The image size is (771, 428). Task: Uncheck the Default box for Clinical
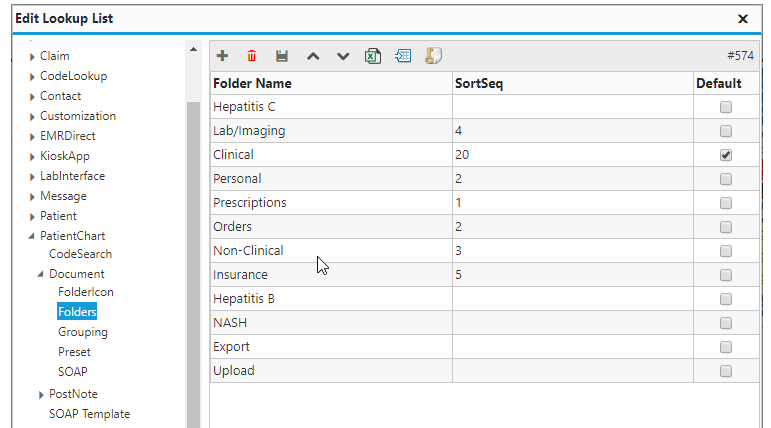[x=725, y=155]
